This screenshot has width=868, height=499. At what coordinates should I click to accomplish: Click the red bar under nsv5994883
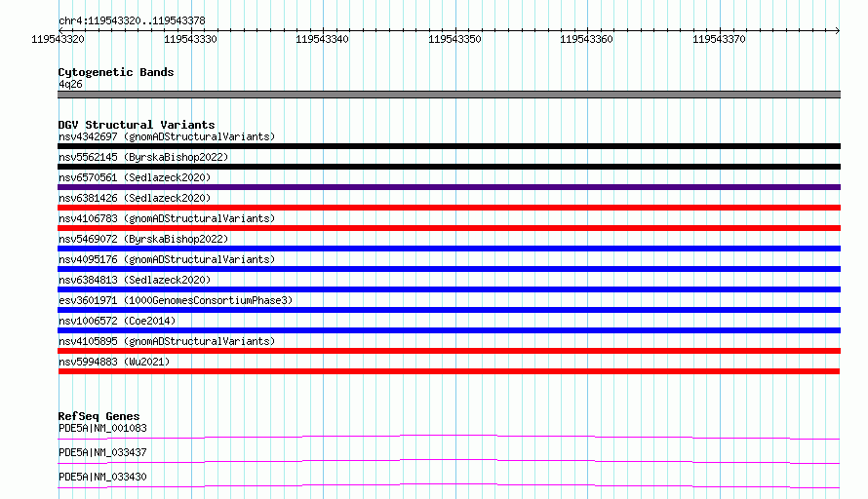coord(449,371)
